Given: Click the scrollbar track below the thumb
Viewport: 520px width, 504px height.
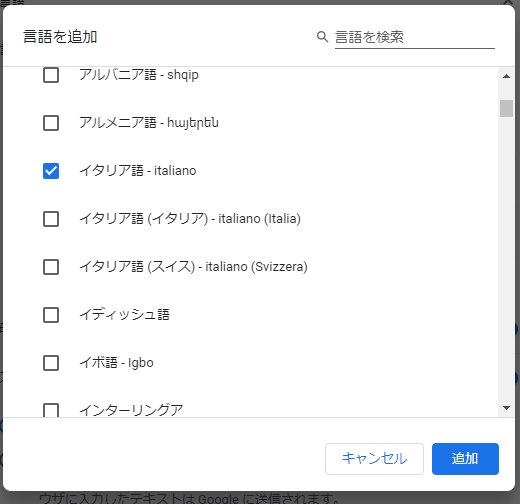Looking at the screenshot, I should pyautogui.click(x=506, y=260).
